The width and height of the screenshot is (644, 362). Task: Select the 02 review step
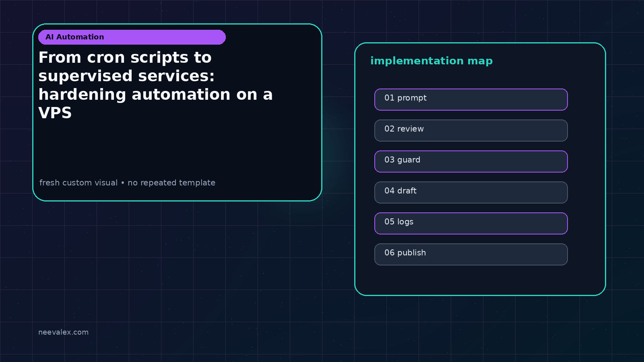(x=471, y=130)
